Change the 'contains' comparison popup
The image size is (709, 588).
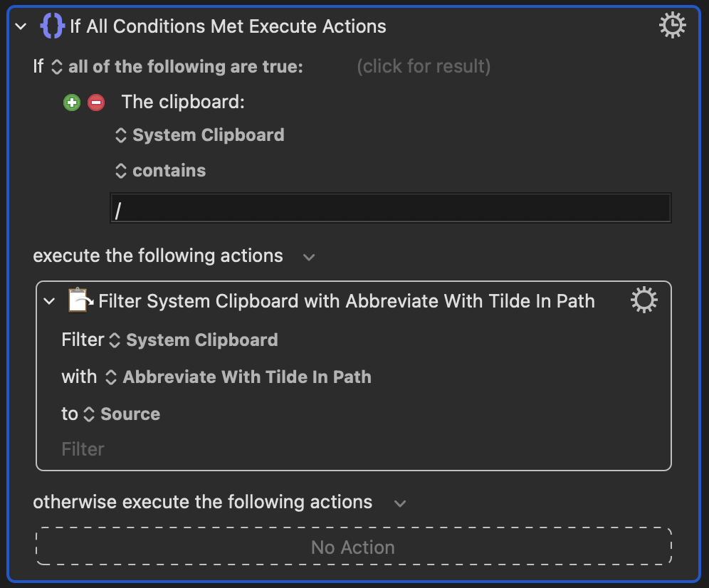[x=160, y=171]
